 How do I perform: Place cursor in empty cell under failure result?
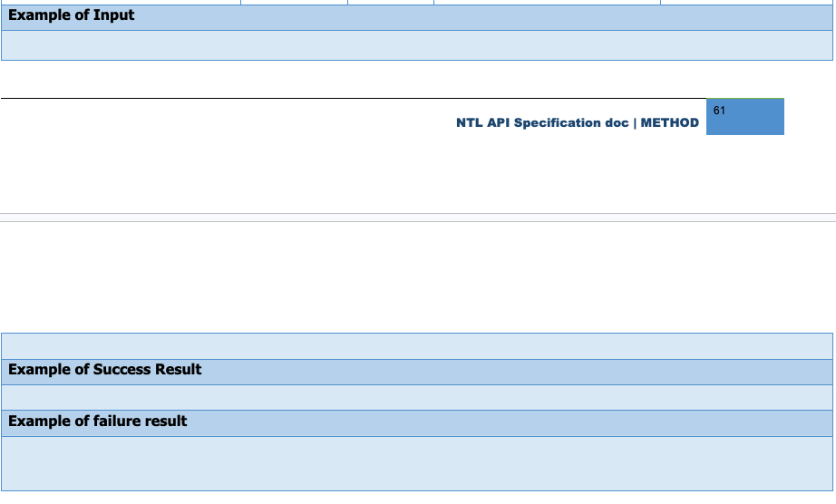417,463
